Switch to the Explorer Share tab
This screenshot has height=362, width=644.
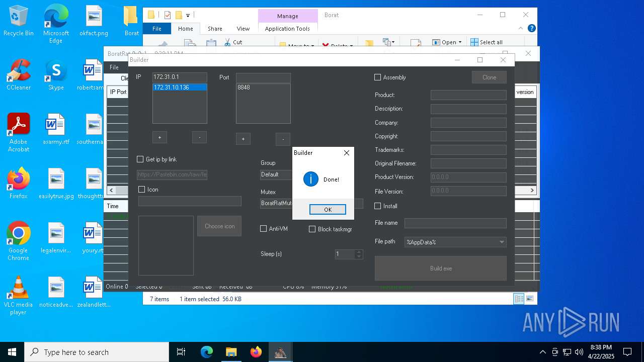(x=215, y=29)
